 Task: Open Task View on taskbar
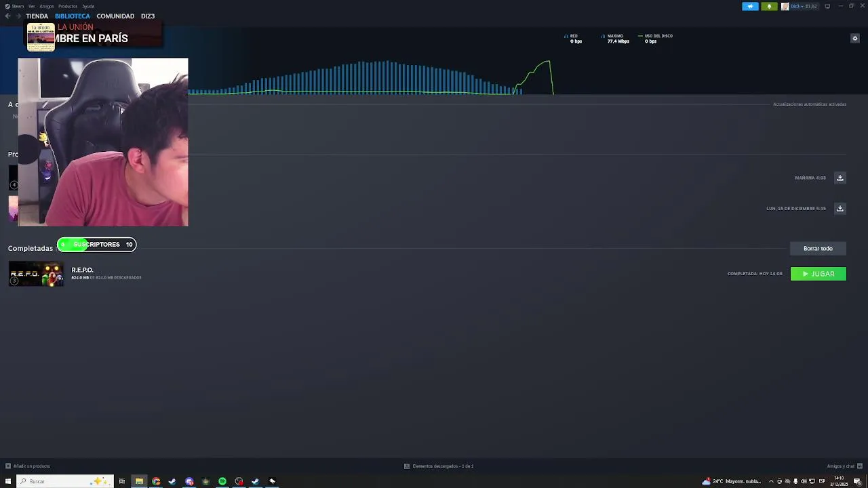[x=122, y=481]
